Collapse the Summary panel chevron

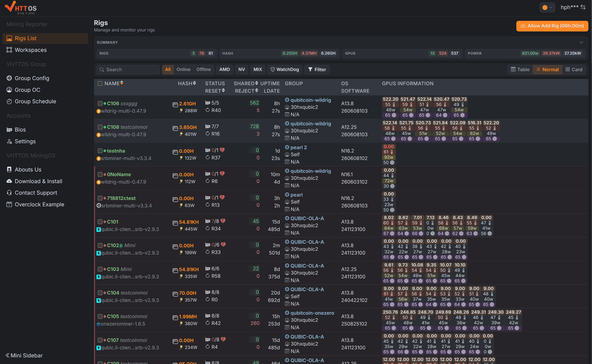(x=581, y=42)
